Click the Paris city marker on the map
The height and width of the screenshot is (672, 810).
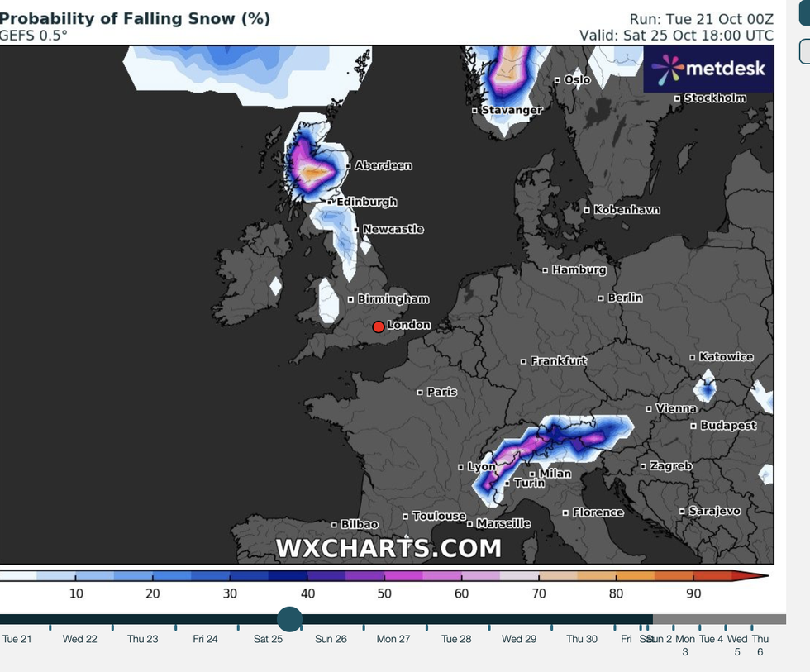[x=421, y=392]
